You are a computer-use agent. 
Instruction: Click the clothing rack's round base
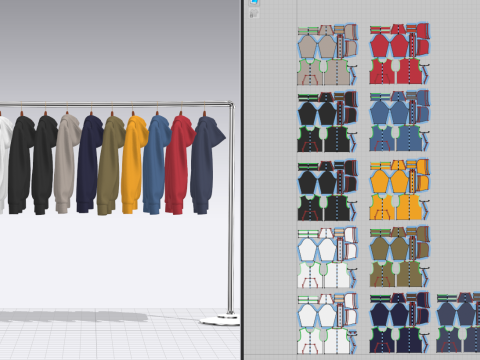[x=220, y=319]
